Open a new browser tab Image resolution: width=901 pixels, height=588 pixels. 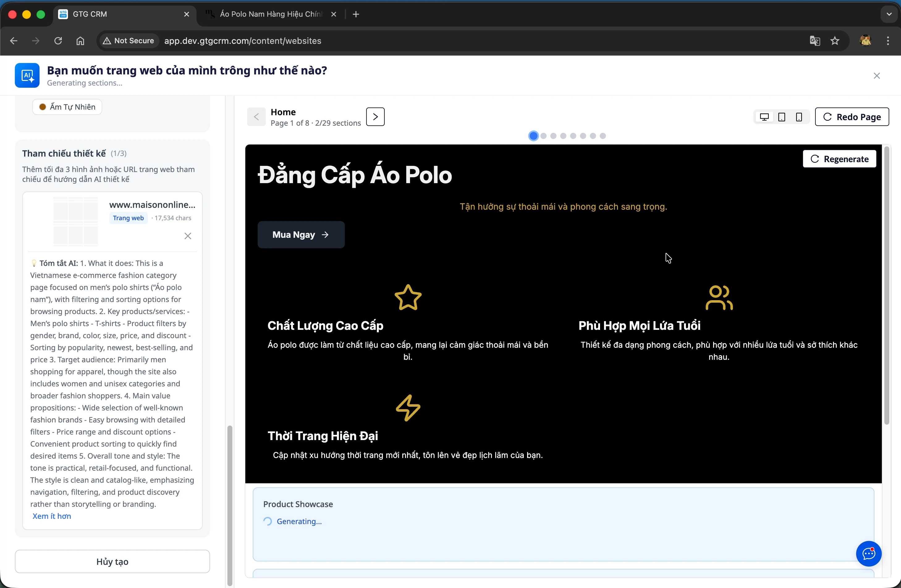356,15
